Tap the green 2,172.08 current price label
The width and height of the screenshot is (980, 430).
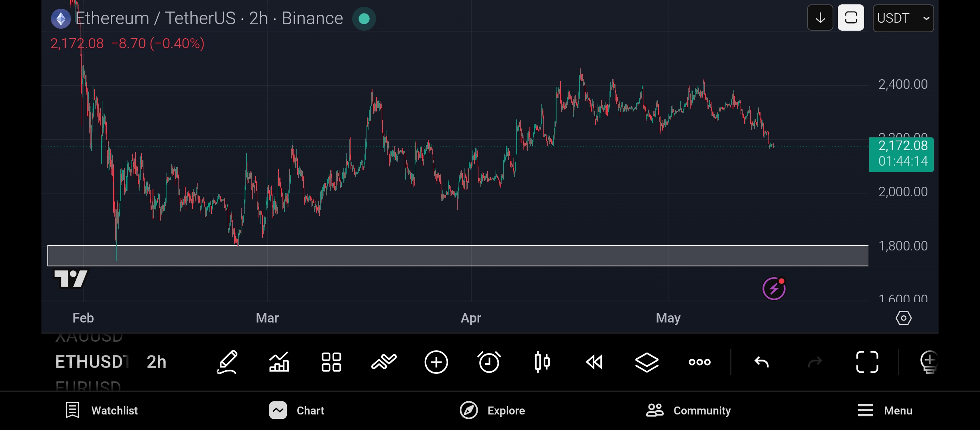901,154
